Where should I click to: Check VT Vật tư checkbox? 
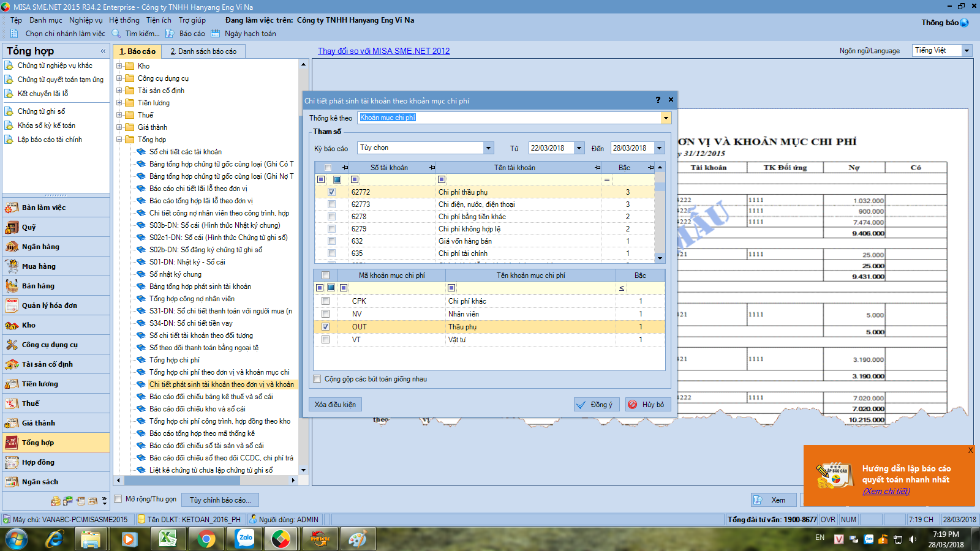(325, 340)
